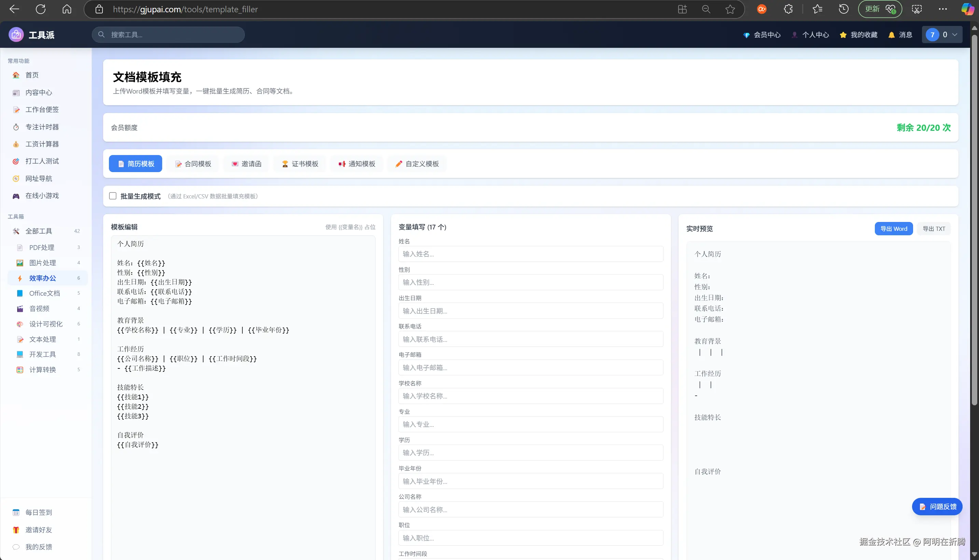979x560 pixels.
Task: Open browser extensions puzzle icon
Action: pyautogui.click(x=788, y=9)
